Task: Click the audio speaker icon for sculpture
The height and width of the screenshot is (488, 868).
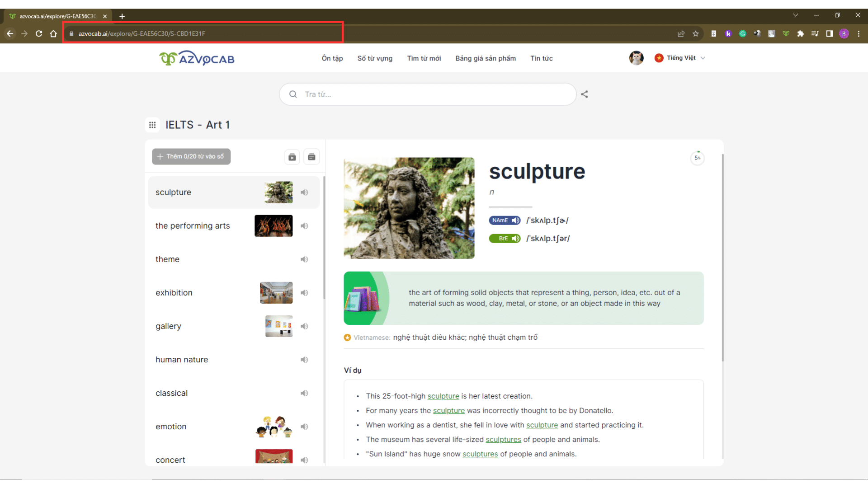Action: pyautogui.click(x=305, y=192)
